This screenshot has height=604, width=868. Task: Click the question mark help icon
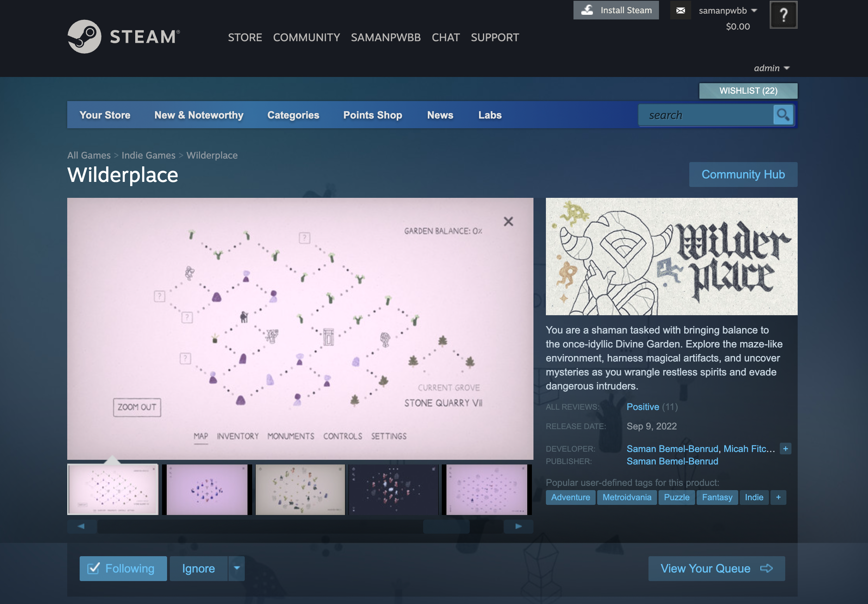pyautogui.click(x=783, y=15)
